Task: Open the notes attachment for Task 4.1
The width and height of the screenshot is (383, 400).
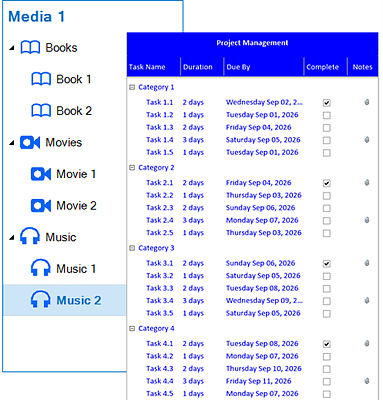Action: (367, 343)
